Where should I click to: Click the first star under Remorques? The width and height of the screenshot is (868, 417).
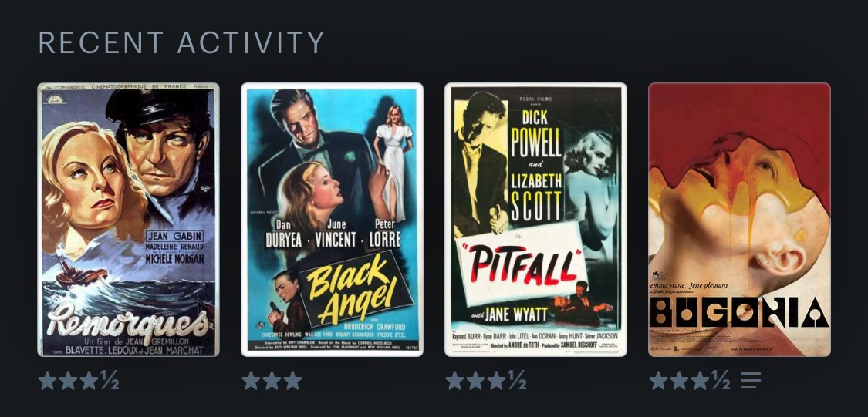[47, 381]
